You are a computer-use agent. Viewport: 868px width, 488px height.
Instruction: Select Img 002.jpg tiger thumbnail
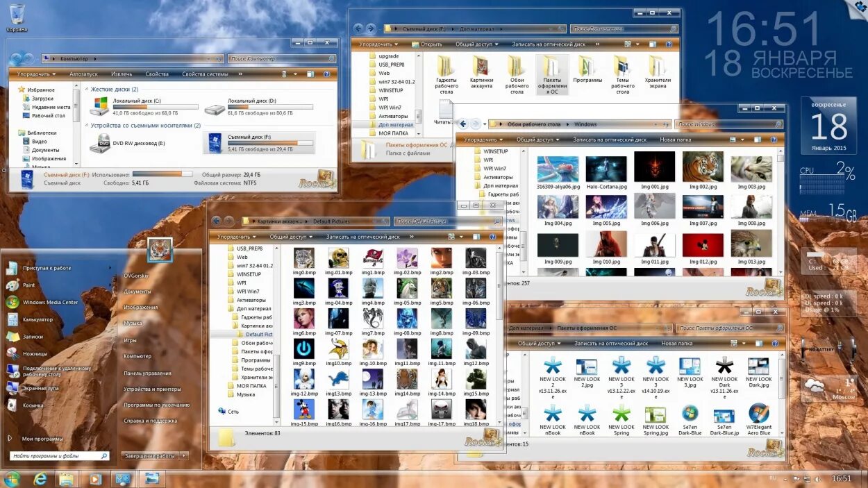pyautogui.click(x=702, y=171)
